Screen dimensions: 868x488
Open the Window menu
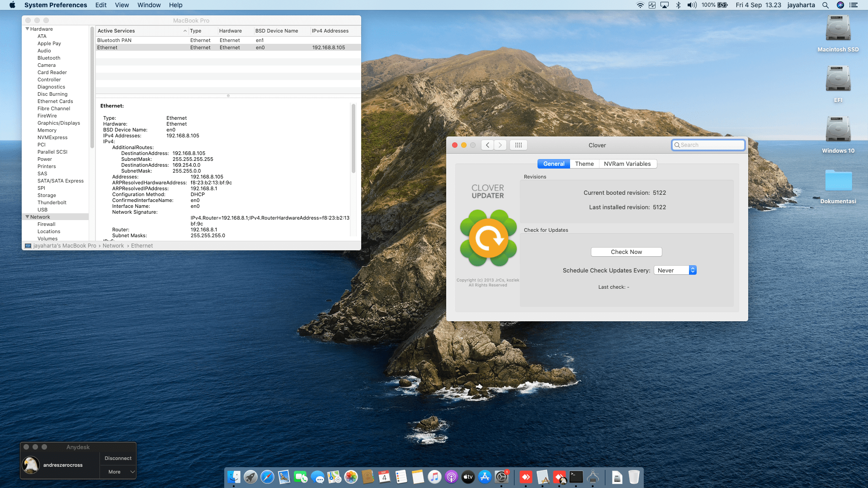149,5
